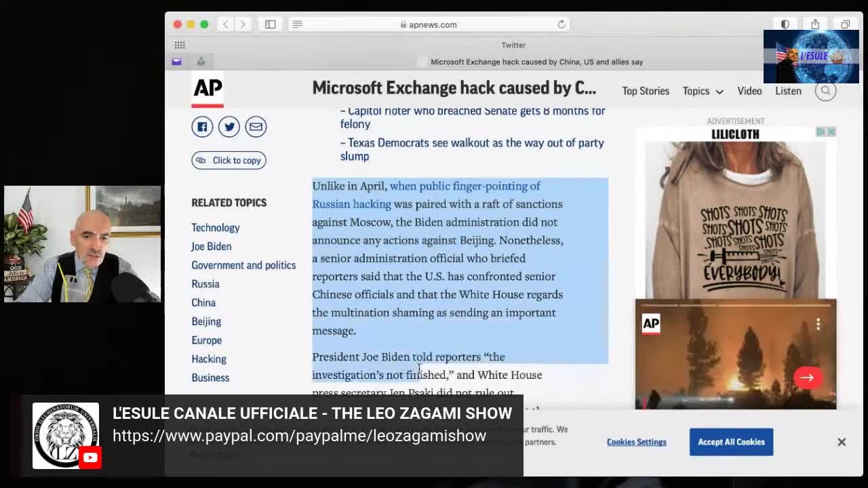Open Video in the AP nav
Screen dimensions: 868x488
pyautogui.click(x=749, y=91)
